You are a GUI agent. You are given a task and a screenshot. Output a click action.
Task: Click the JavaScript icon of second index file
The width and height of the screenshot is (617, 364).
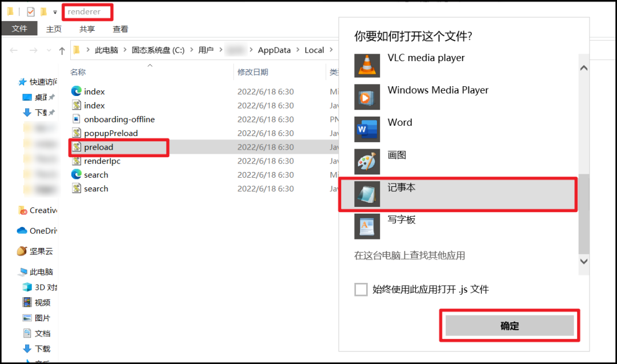[77, 105]
